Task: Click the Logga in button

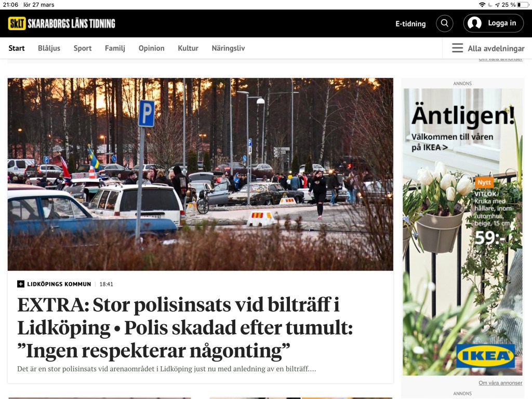Action: tap(494, 23)
